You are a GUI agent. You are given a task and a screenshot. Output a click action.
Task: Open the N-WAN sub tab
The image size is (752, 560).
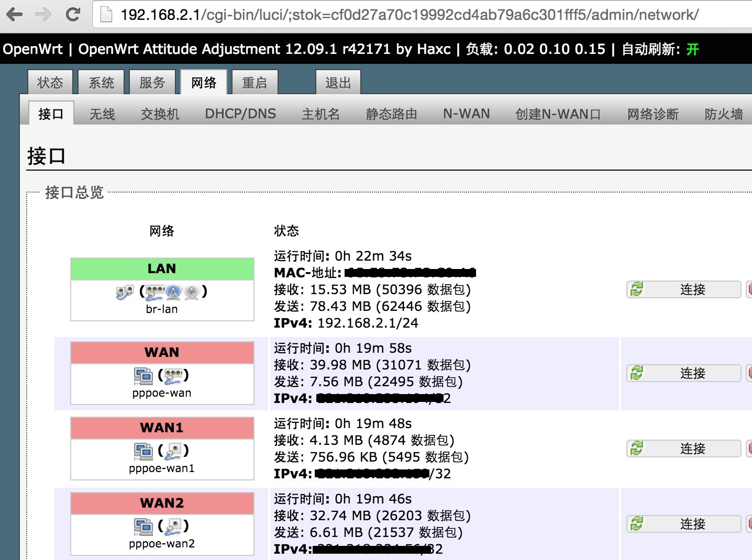(x=467, y=114)
